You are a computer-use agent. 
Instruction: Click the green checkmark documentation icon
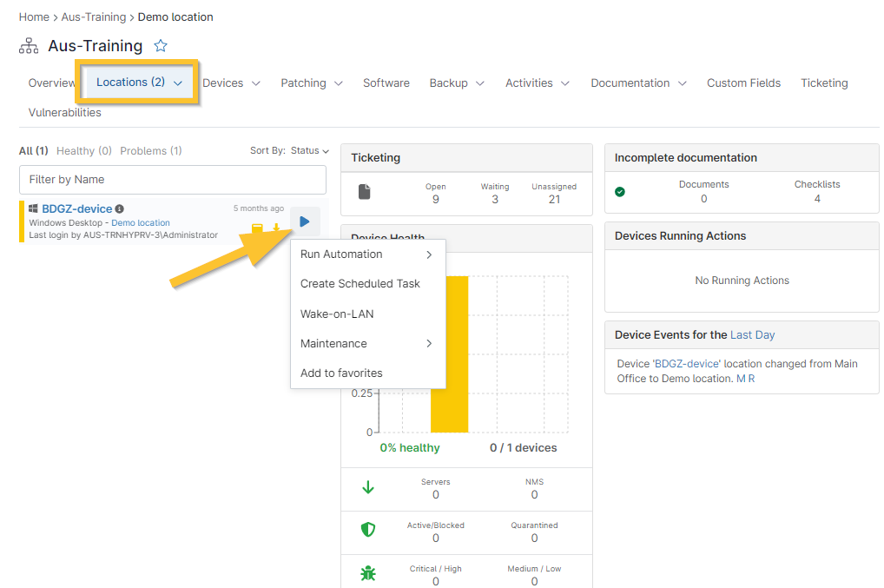tap(620, 192)
